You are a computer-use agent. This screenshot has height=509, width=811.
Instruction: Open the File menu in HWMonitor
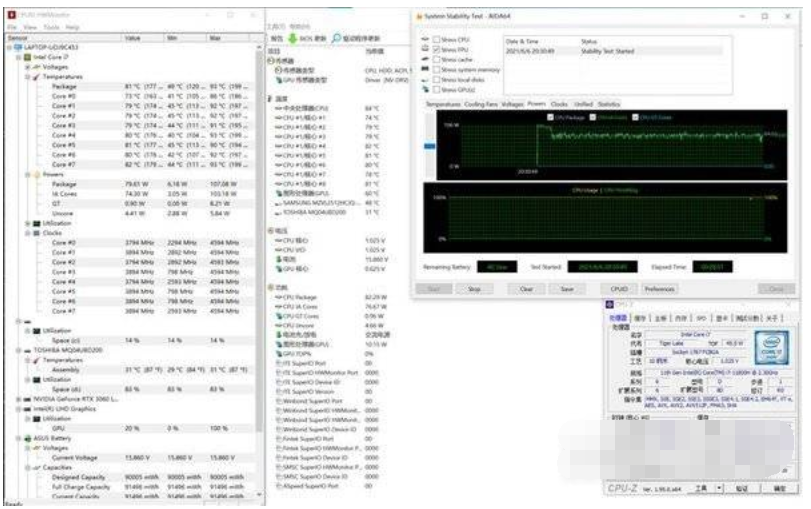(12, 27)
